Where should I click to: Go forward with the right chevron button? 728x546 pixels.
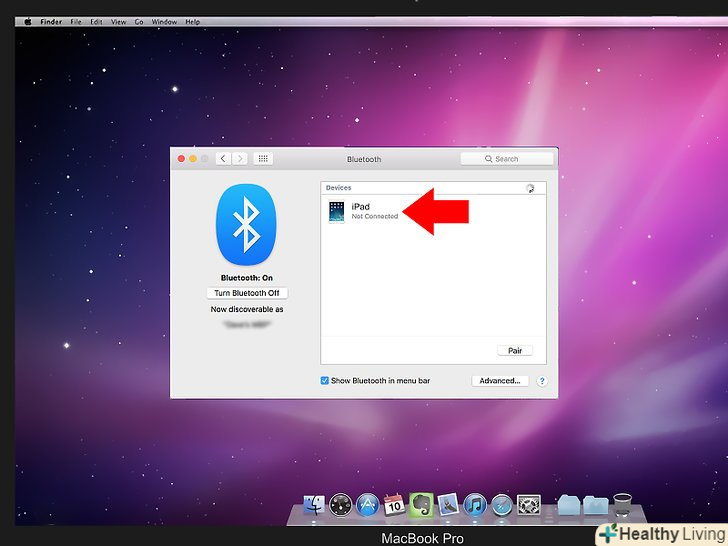click(240, 159)
